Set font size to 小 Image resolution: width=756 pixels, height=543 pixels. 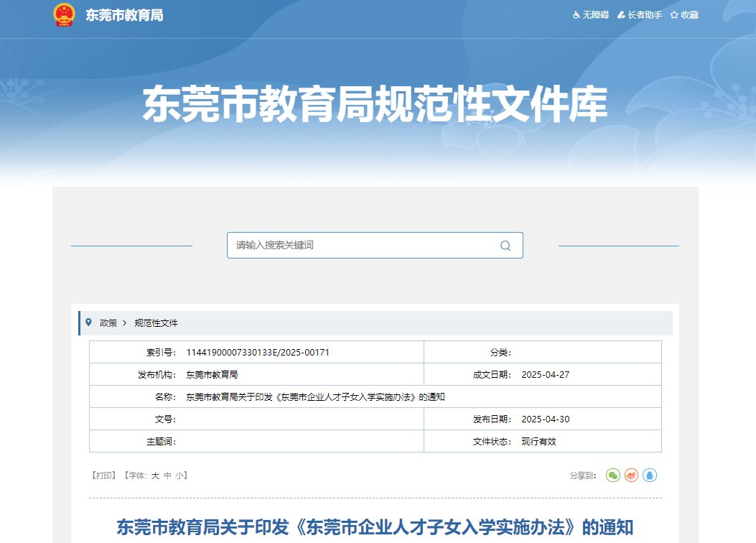click(x=179, y=475)
